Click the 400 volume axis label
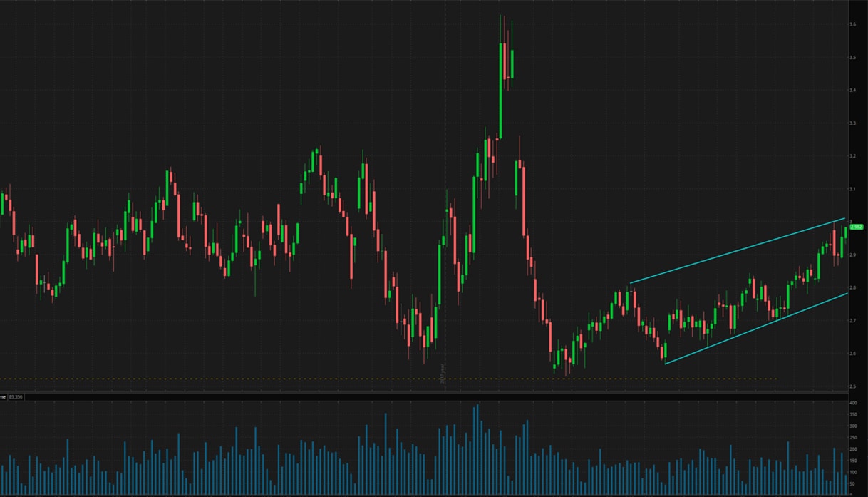The height and width of the screenshot is (497, 868). (x=853, y=404)
